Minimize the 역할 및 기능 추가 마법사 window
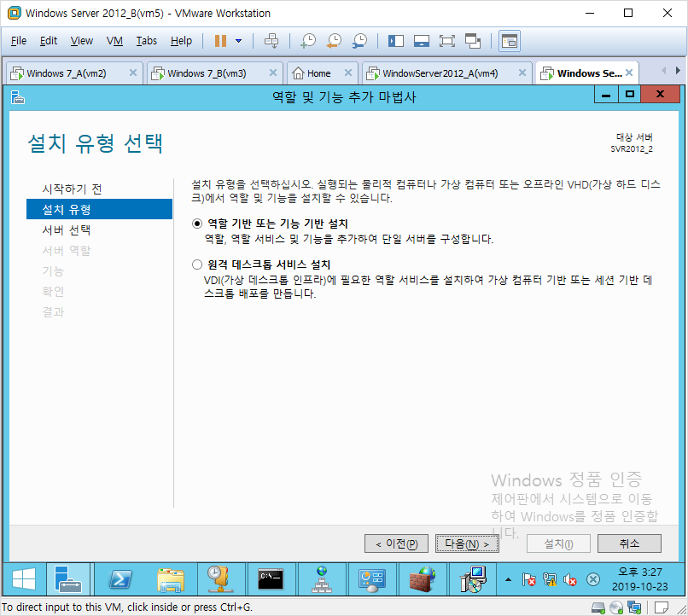 606,95
